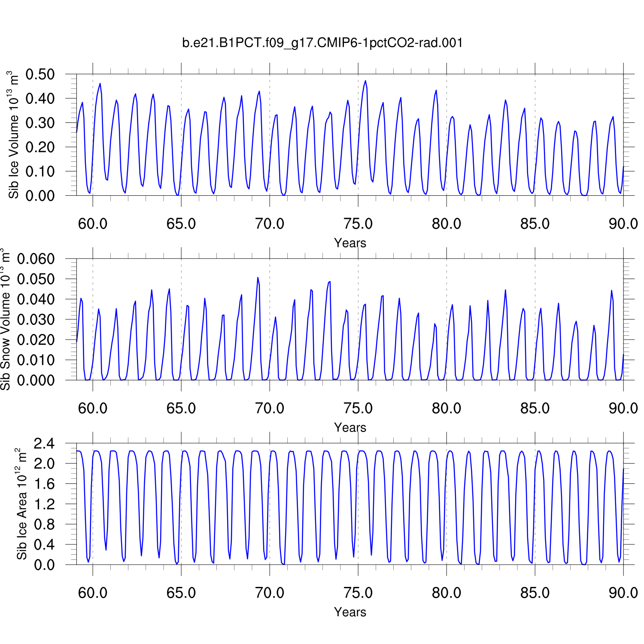Click the Sib Snow Volume y-axis label

5,319
